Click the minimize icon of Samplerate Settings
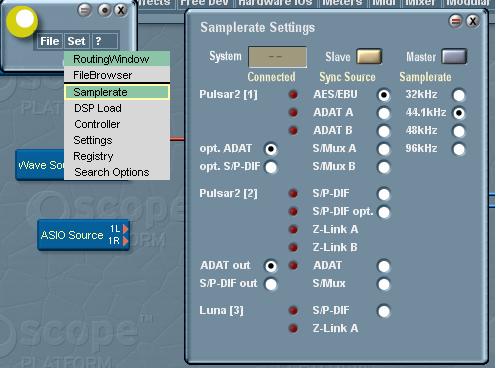Image resolution: width=496 pixels, height=368 pixels. click(x=456, y=21)
